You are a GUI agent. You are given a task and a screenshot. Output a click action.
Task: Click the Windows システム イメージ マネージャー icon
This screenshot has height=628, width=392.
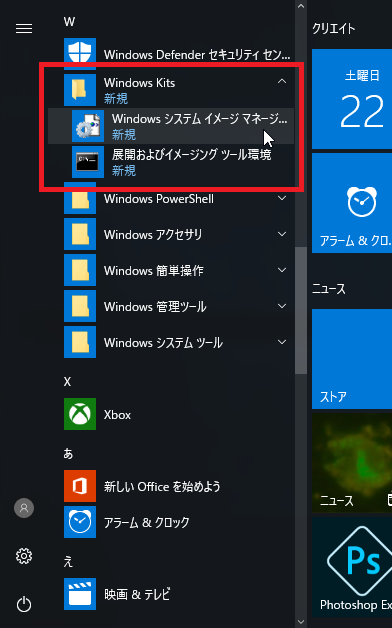click(88, 126)
